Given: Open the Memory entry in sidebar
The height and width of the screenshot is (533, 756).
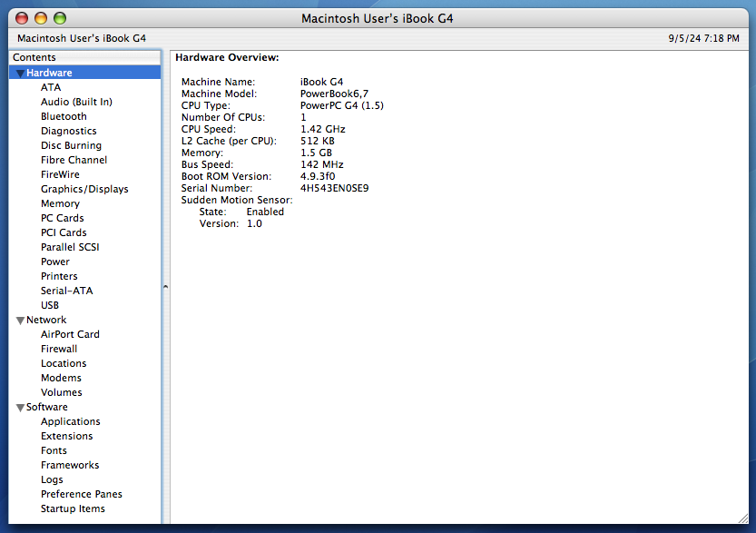Looking at the screenshot, I should coord(60,203).
